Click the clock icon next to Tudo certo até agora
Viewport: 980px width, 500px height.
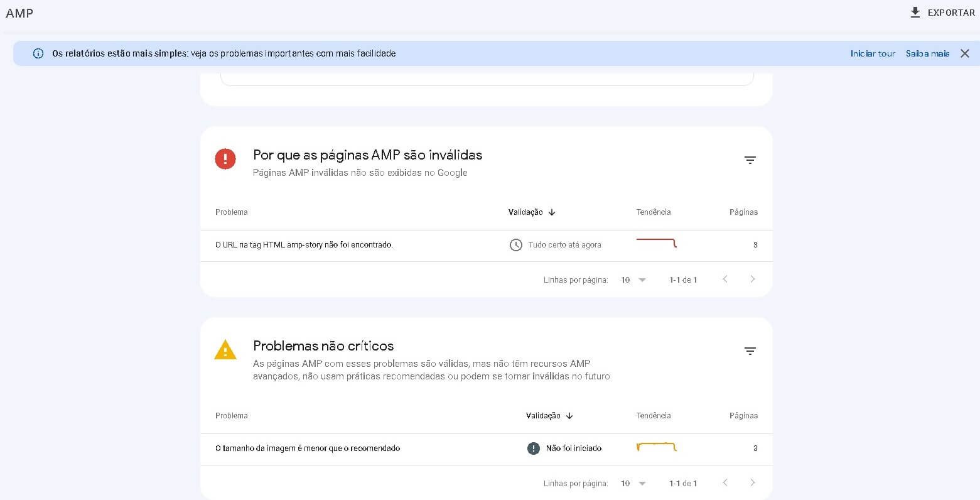click(x=515, y=245)
